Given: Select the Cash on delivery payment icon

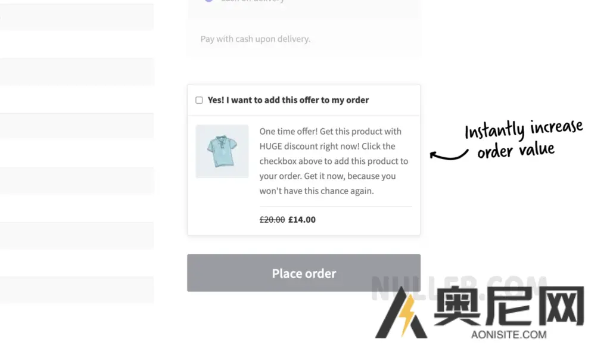Looking at the screenshot, I should point(208,2).
